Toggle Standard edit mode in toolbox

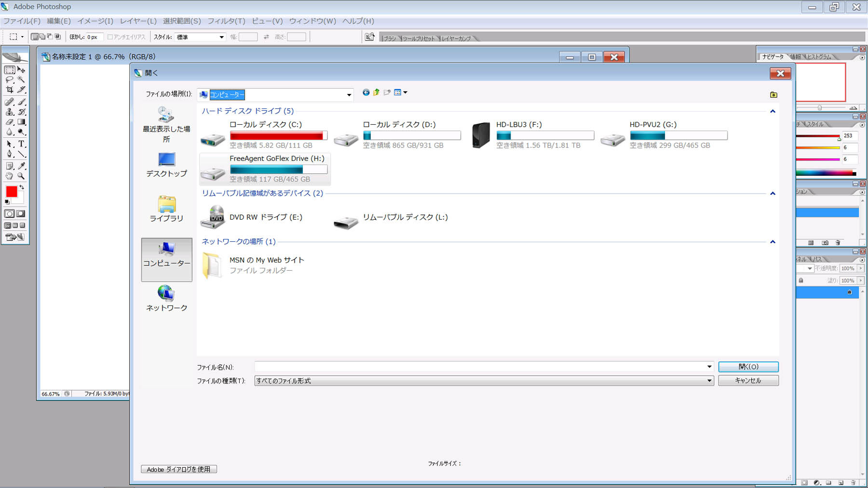coord(10,214)
